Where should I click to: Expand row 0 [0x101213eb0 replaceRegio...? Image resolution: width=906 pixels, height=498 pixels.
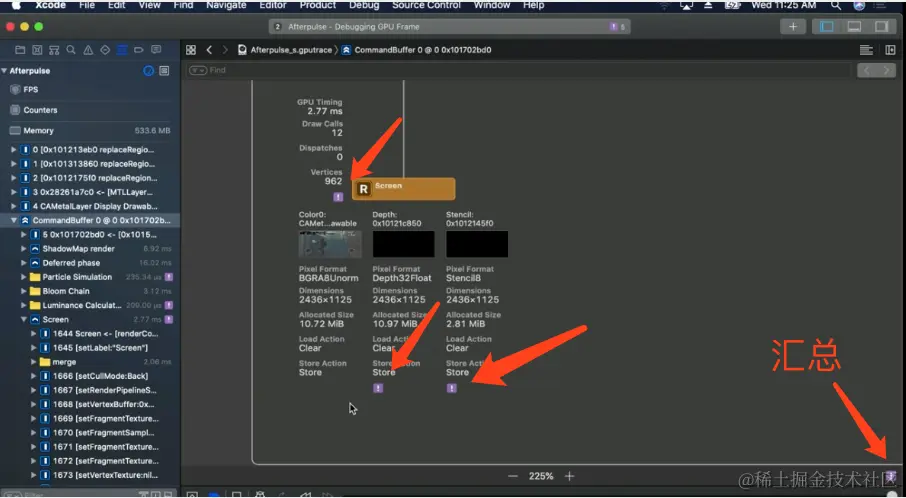tap(14, 150)
